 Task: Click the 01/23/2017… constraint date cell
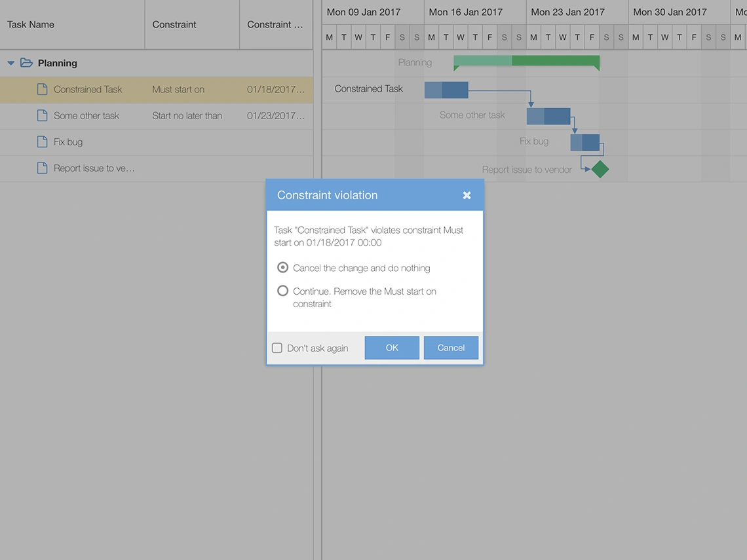click(x=276, y=116)
